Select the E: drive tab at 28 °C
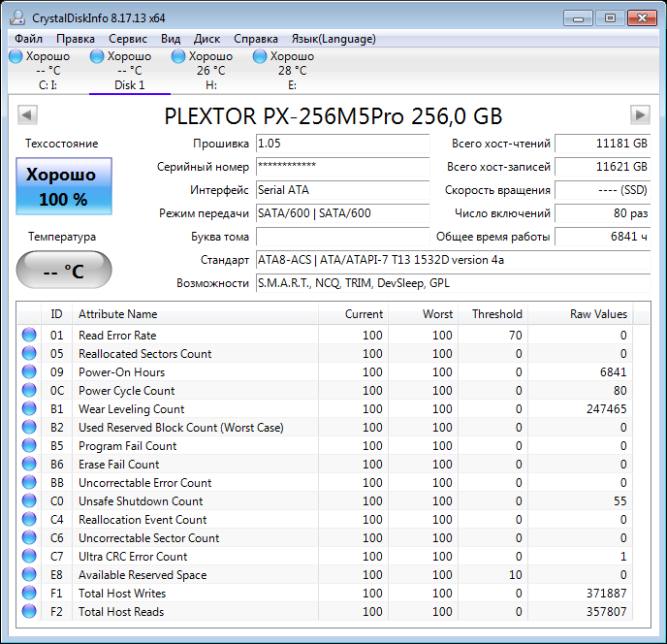Screen dimensions: 667x644 coord(292,71)
